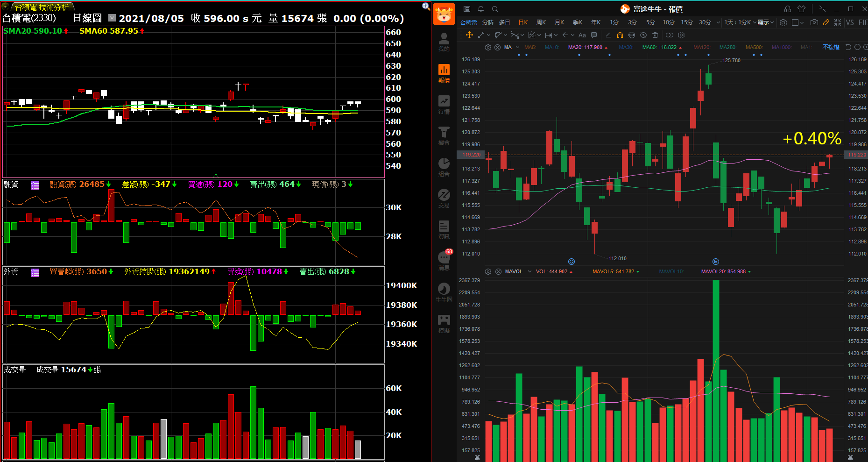Toggle hide drawings eye icon
The image size is (868, 462).
coord(643,35)
